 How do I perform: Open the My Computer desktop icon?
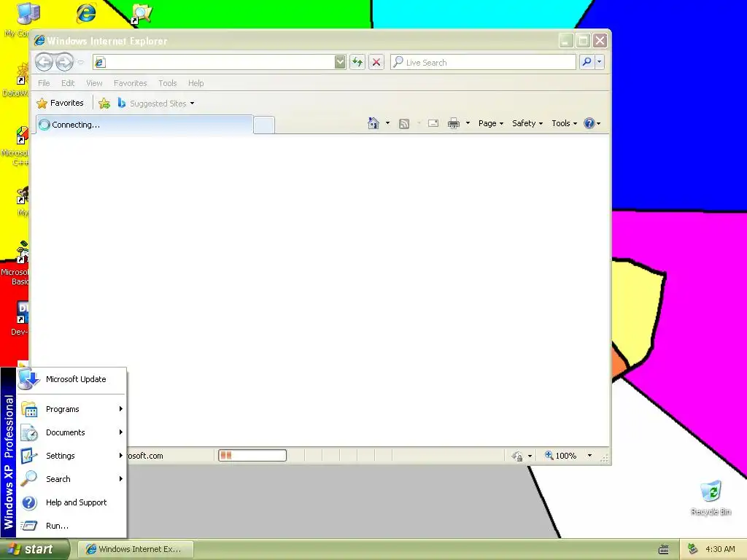coord(28,13)
